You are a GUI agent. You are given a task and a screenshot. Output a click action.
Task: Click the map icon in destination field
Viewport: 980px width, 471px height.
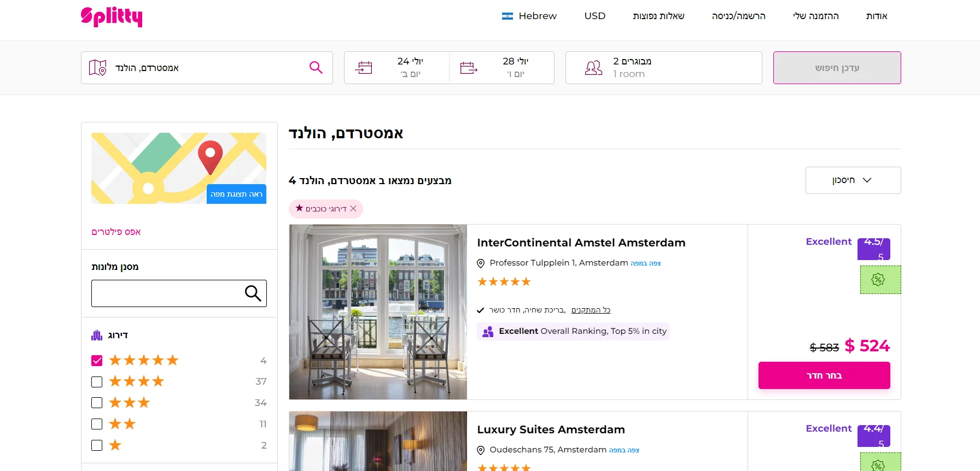pyautogui.click(x=97, y=68)
